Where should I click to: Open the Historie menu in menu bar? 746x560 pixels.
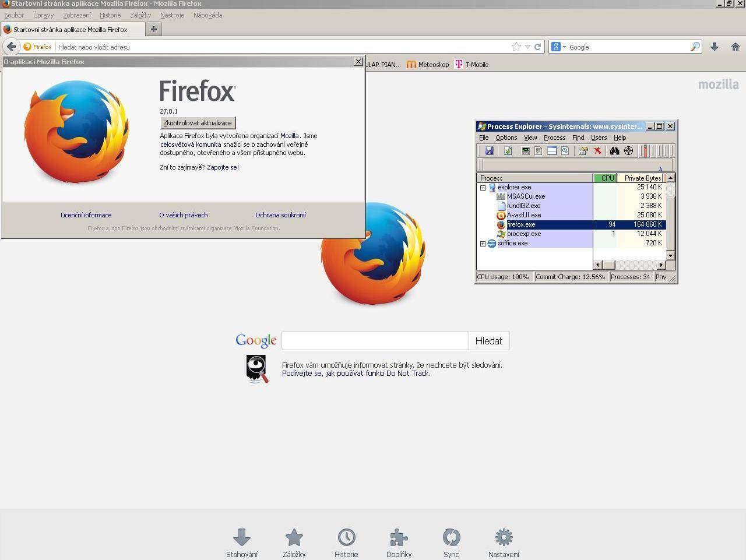click(x=110, y=15)
